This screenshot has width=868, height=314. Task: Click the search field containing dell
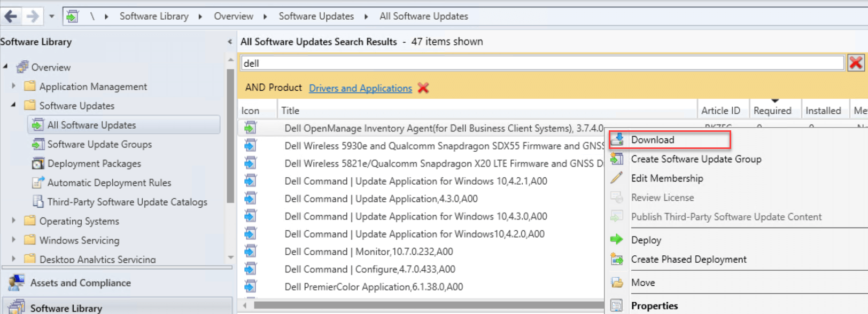click(542, 63)
